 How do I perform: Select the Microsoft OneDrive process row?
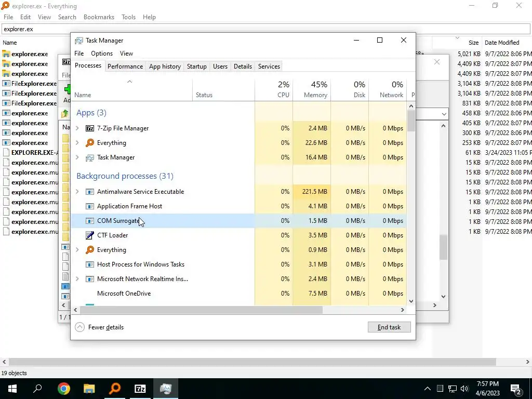pos(238,294)
